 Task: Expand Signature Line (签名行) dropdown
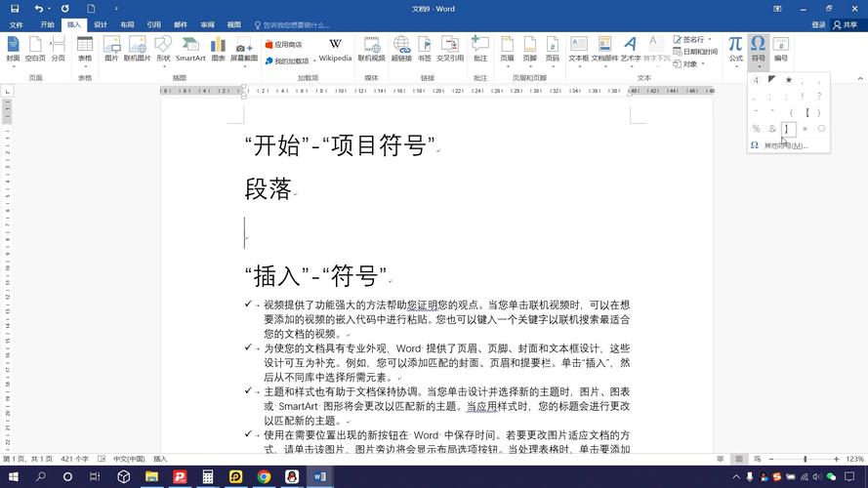pos(710,39)
